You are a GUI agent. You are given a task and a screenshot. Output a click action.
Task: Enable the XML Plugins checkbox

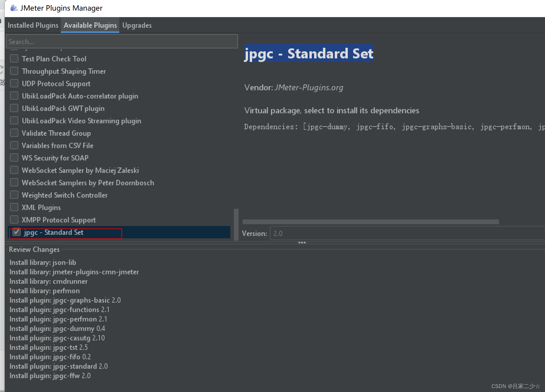click(x=14, y=207)
